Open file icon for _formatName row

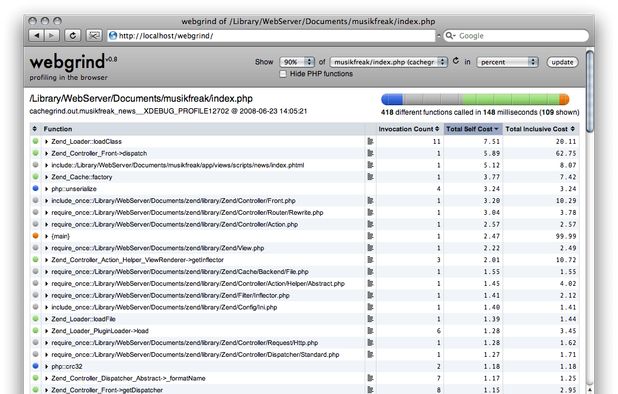click(370, 378)
